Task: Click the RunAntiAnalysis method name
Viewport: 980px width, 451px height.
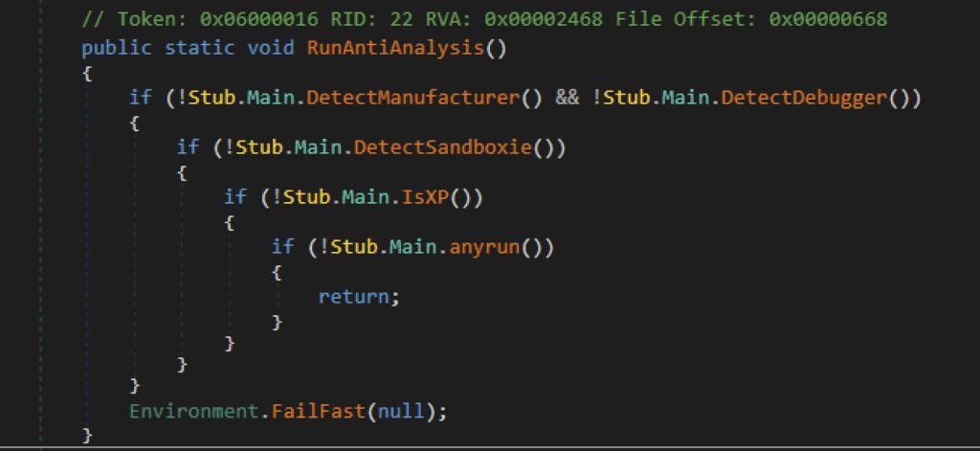Action: [x=395, y=47]
